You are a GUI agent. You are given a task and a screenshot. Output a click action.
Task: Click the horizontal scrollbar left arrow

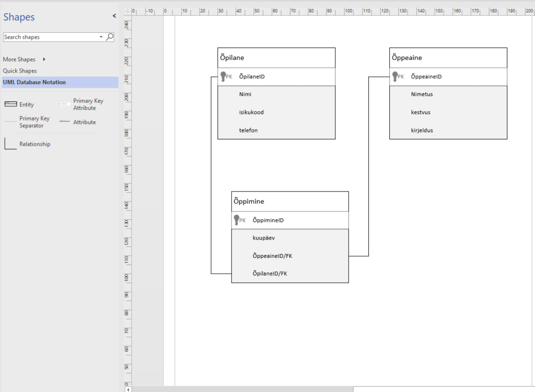tap(128, 389)
